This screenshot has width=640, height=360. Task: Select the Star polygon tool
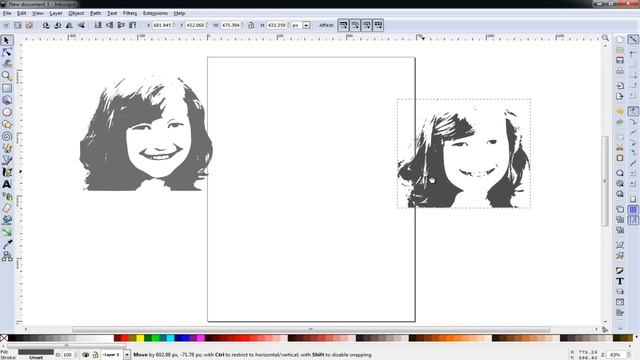pos(7,124)
